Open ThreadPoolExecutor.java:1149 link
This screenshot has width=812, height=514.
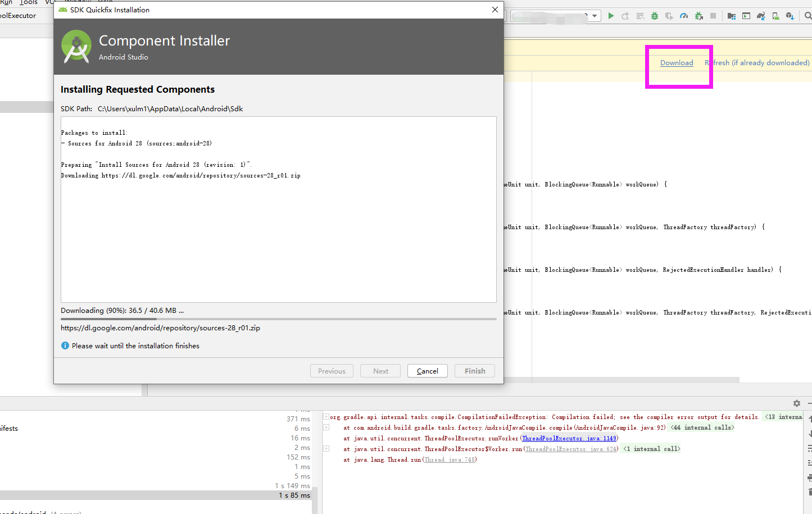click(x=569, y=438)
